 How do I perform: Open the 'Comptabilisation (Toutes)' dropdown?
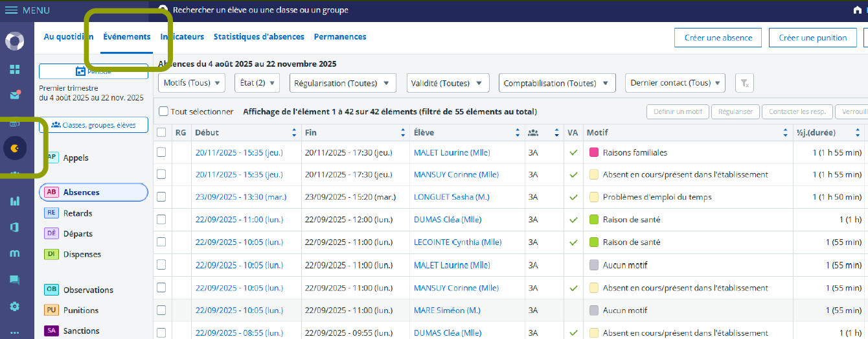[557, 83]
